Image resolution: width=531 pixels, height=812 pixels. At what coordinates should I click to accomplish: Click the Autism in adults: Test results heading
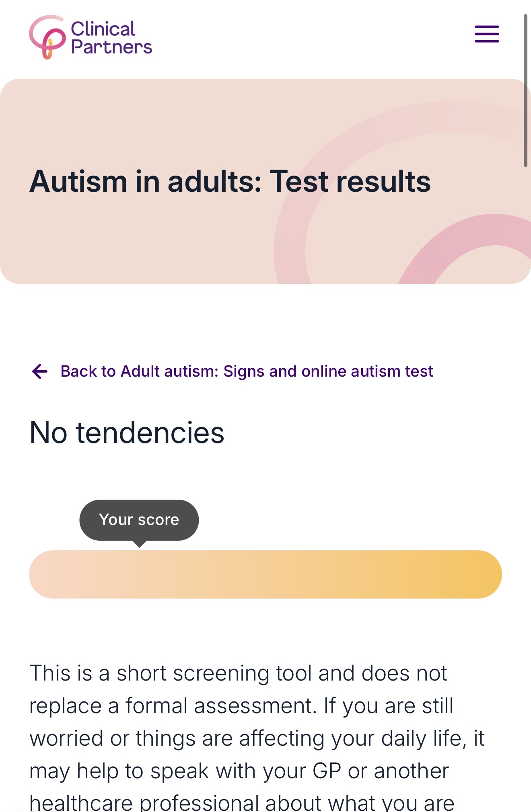point(230,181)
